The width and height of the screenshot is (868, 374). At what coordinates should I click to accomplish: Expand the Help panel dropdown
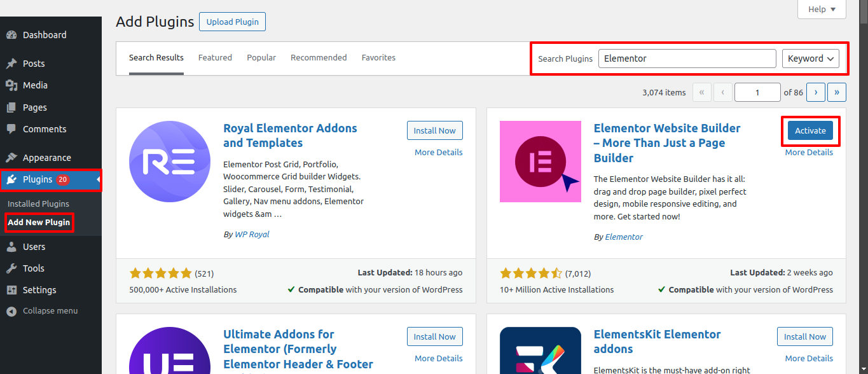(x=822, y=9)
